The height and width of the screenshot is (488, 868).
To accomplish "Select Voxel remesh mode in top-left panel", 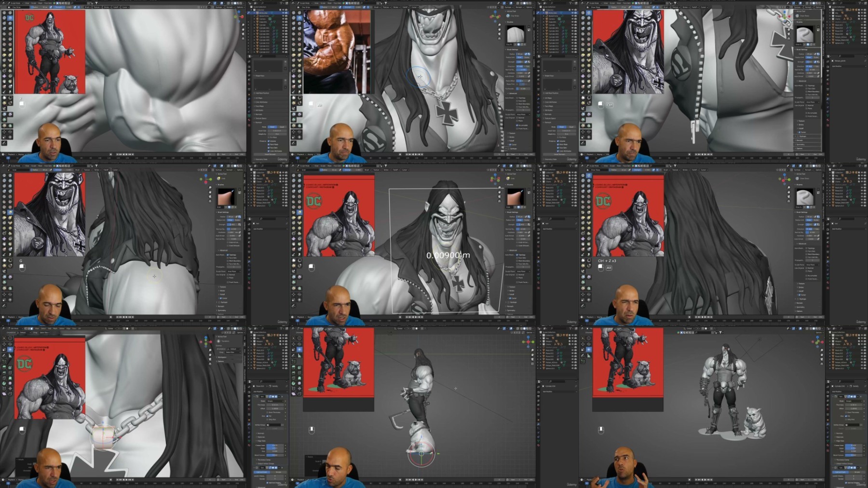I will point(272,126).
